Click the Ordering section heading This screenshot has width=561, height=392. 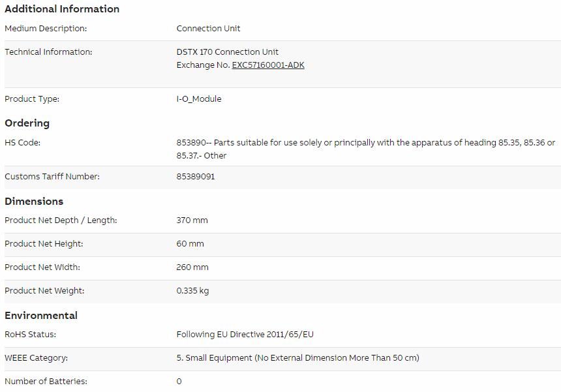click(x=27, y=123)
